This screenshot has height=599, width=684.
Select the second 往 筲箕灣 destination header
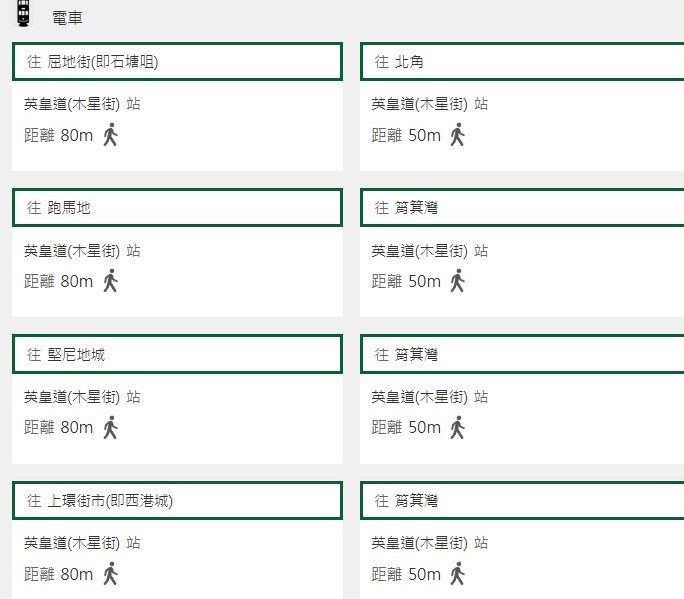point(522,354)
